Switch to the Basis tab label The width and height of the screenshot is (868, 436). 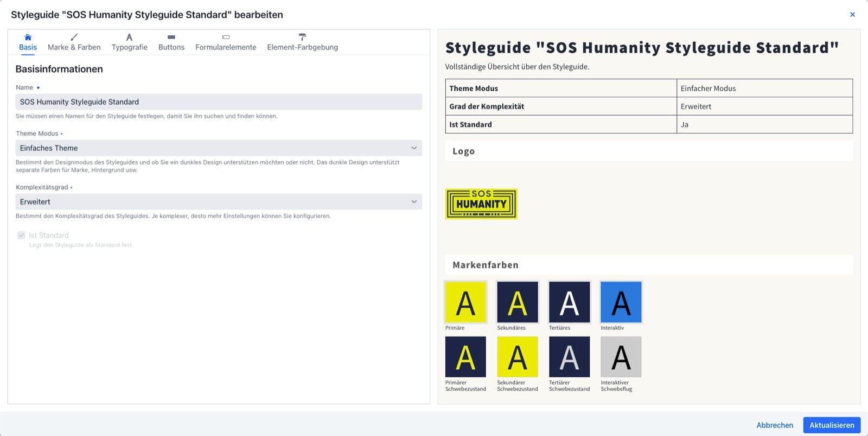[x=28, y=47]
